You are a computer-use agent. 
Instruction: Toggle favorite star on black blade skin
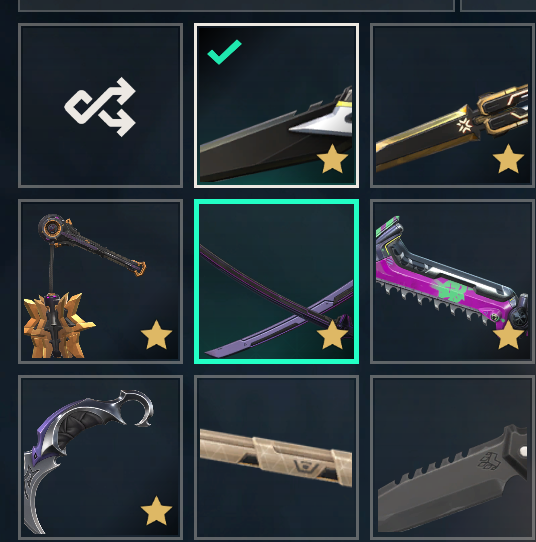332,159
